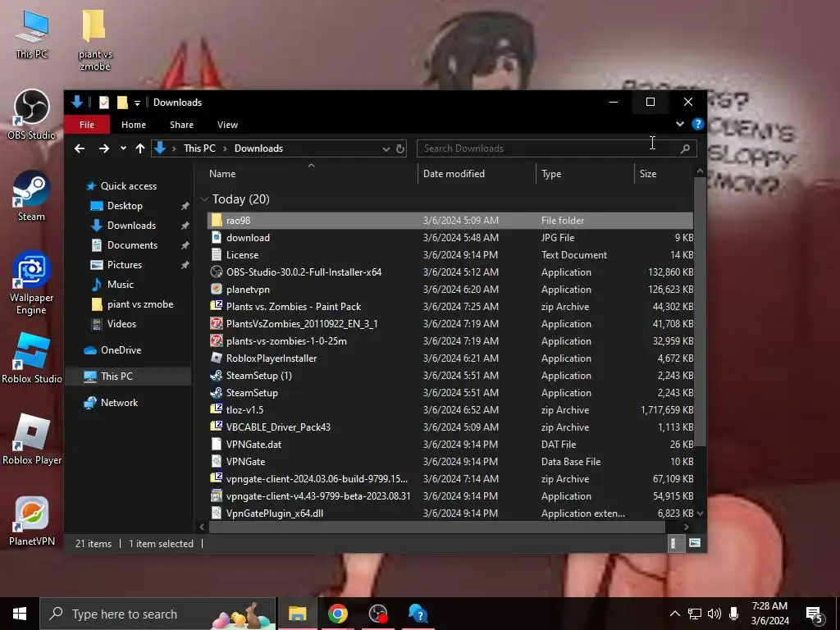Select the RobloxPlayerInstaller file icon
Viewport: 840px width, 630px height.
pyautogui.click(x=217, y=358)
